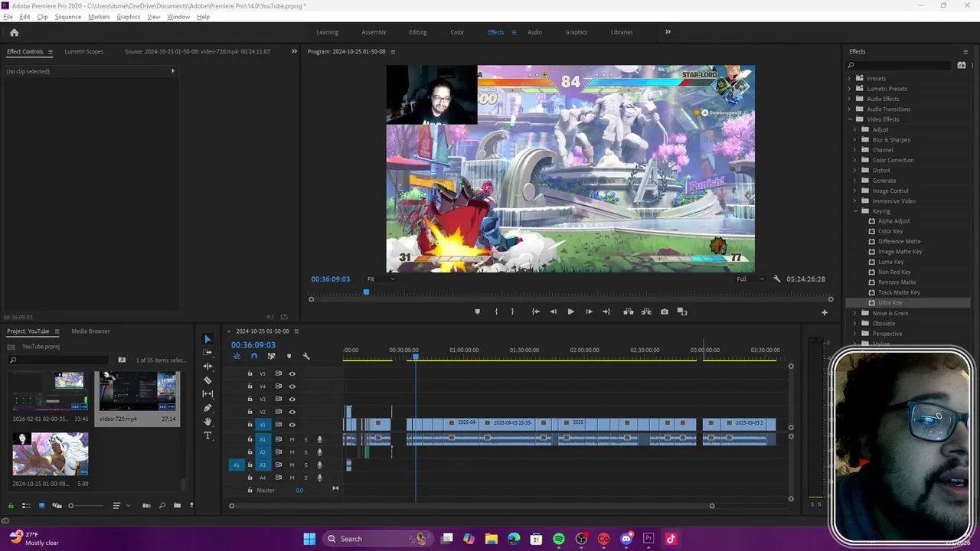980x551 pixels.
Task: Select the Hand tool
Action: 207,422
